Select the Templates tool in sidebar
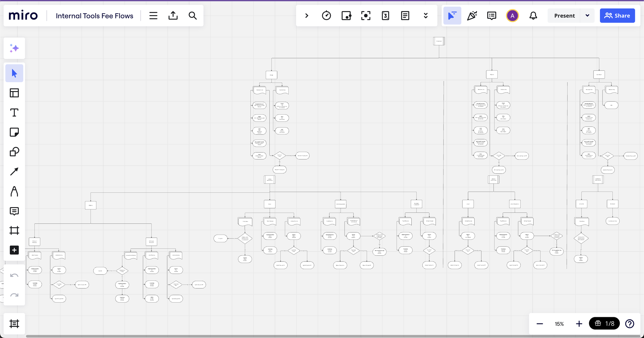The width and height of the screenshot is (644, 338). pos(14,93)
